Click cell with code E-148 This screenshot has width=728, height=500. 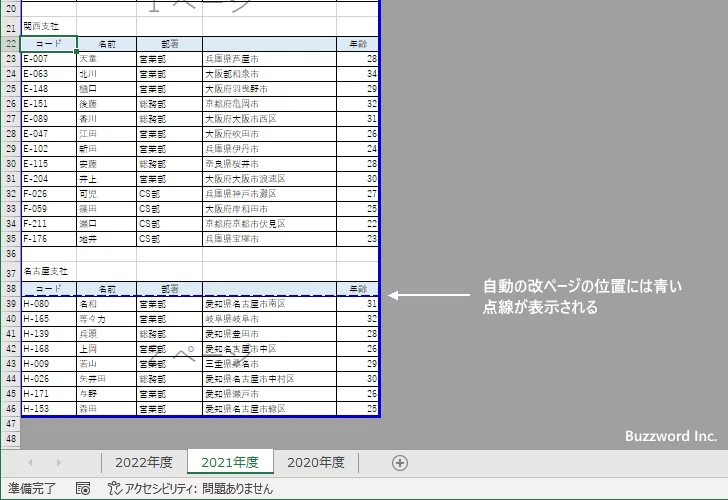(x=49, y=89)
